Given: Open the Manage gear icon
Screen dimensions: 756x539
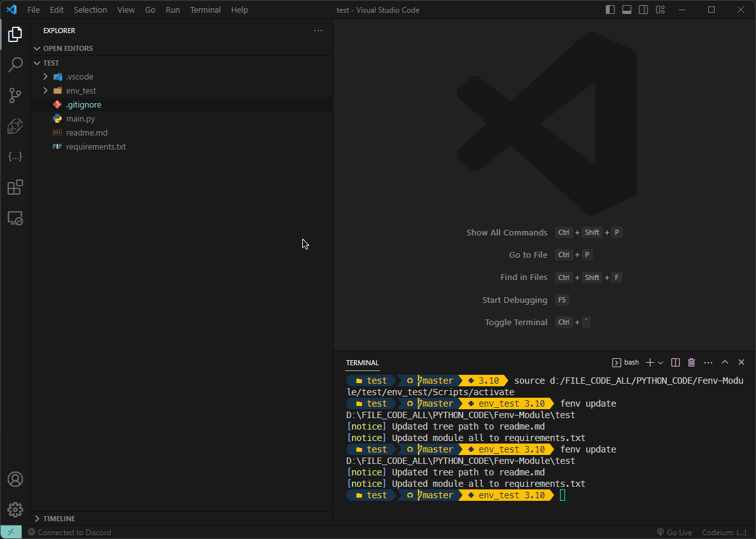Looking at the screenshot, I should point(15,510).
